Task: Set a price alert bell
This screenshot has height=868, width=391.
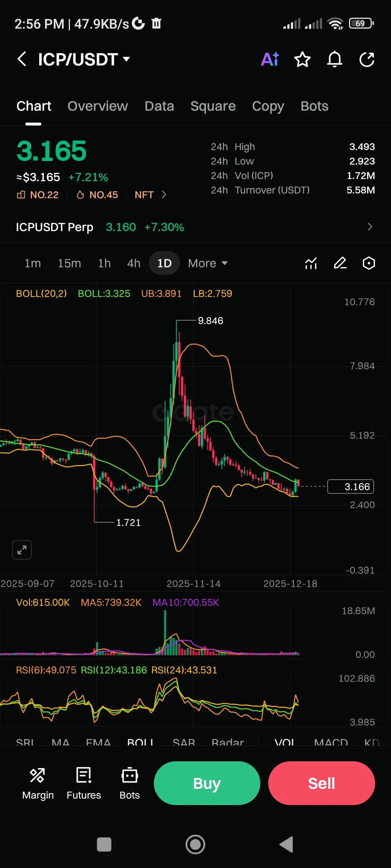Action: tap(335, 59)
